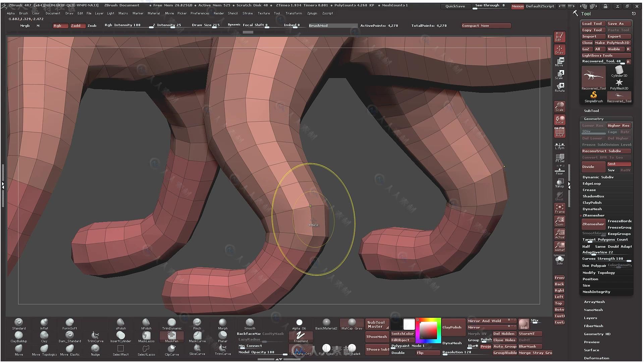Screen dimensions: 644x362
Task: Expand the Deformation section
Action: click(596, 358)
